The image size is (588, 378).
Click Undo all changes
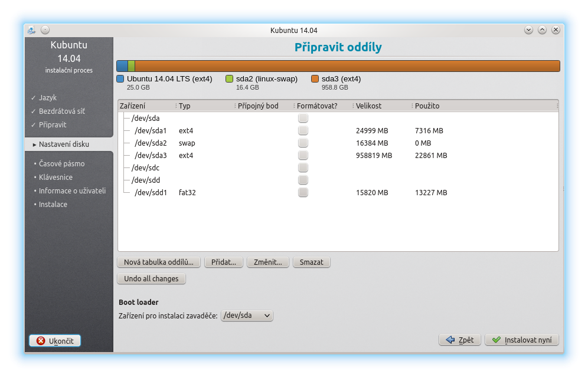coord(152,279)
